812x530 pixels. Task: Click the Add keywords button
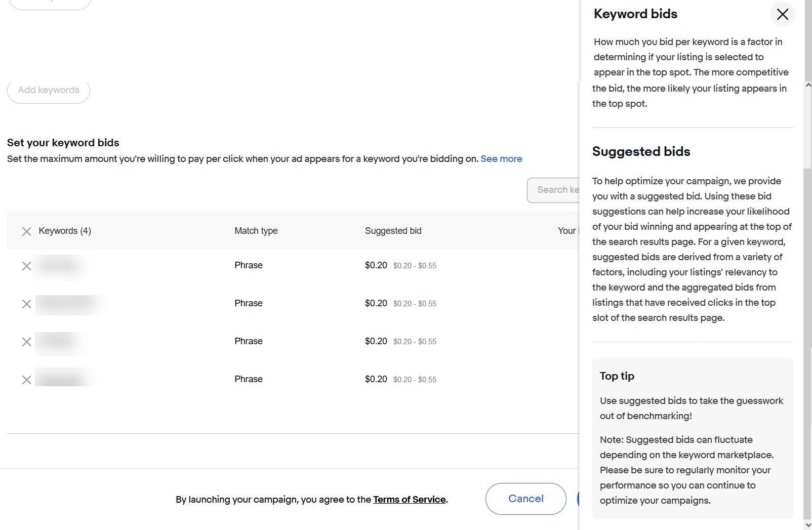49,91
